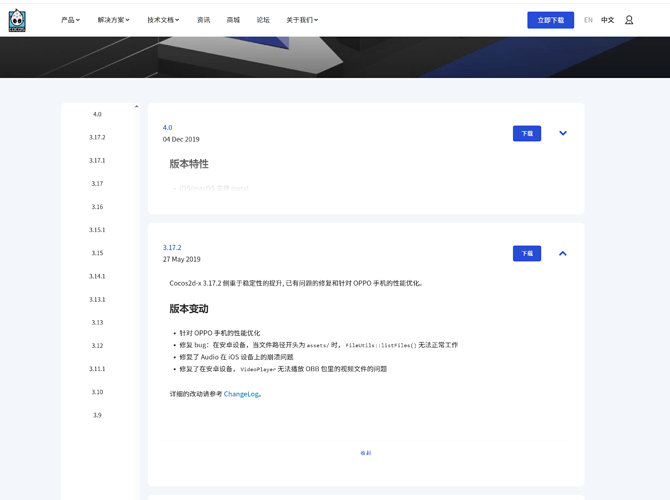Switch language to 中文
This screenshot has height=500, width=670.
click(x=607, y=20)
